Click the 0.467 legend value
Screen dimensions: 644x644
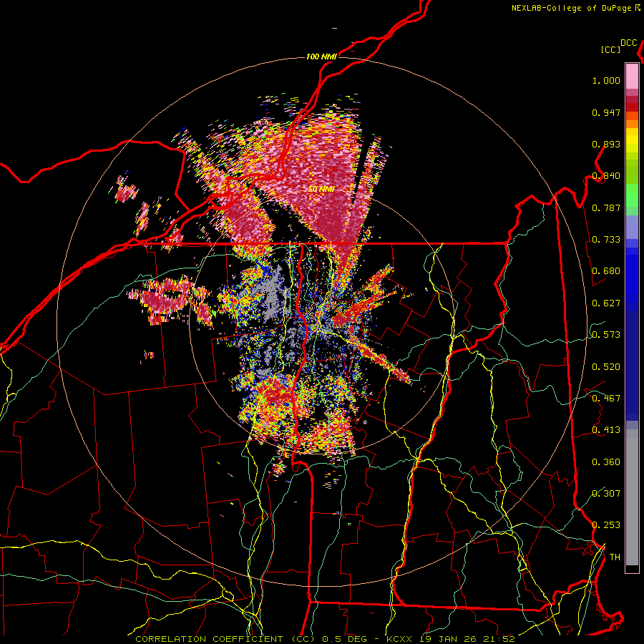[x=606, y=399]
